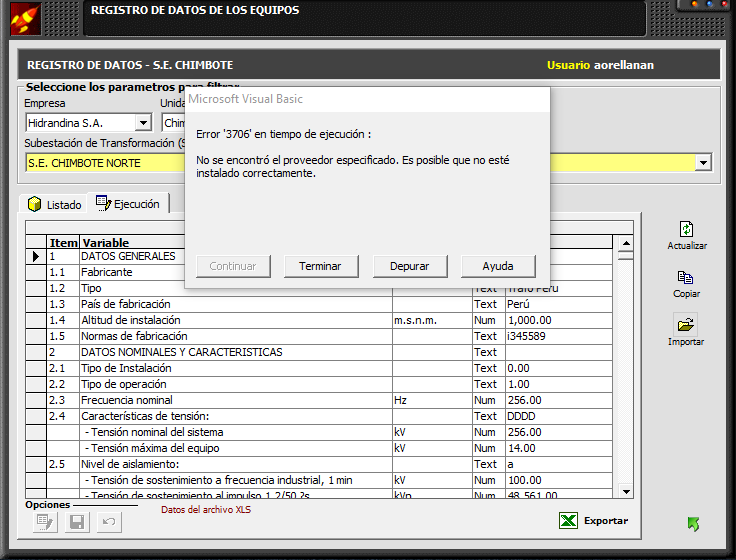The image size is (736, 560).
Task: Select the Altitud de instalación cell
Action: 236,320
